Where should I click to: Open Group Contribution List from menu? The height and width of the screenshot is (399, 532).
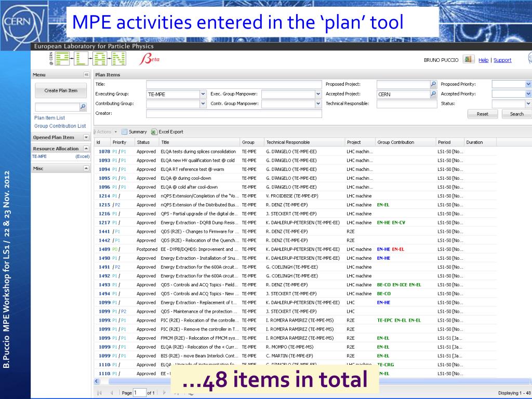[60, 126]
